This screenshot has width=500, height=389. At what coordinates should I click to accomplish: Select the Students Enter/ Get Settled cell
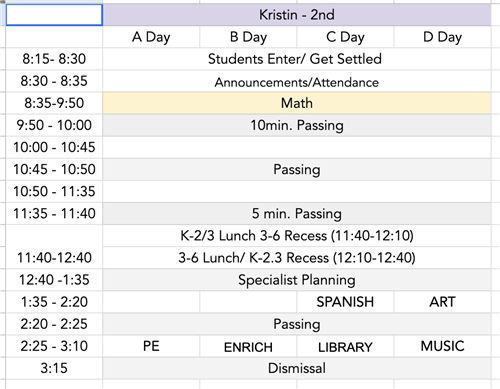[297, 59]
